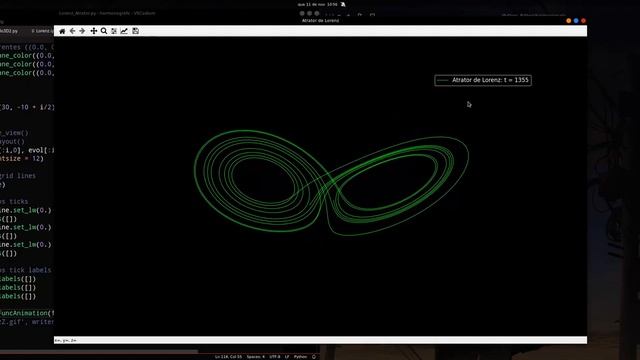
Task: Click Ln 116, Col 55 status entry
Action: 228,357
